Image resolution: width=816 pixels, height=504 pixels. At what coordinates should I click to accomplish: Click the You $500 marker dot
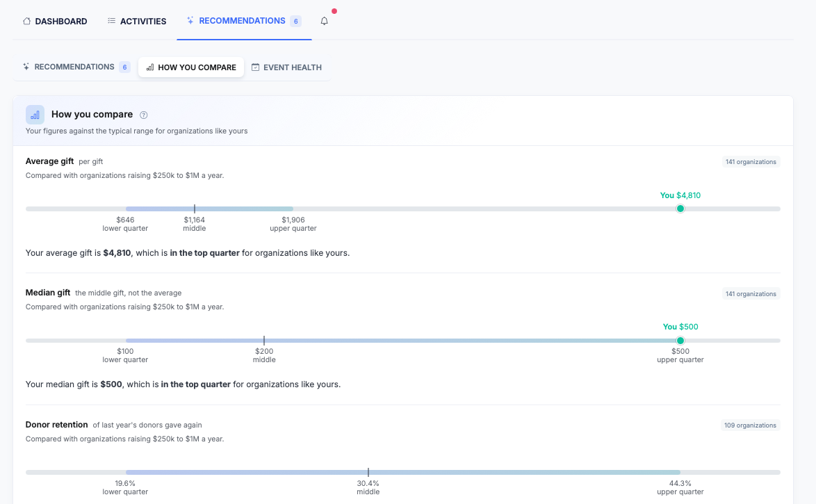(x=680, y=341)
